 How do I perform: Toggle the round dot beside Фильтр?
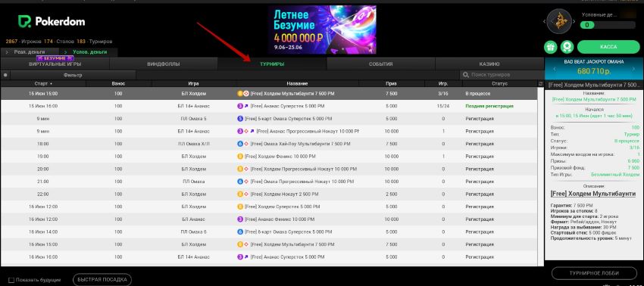[5, 75]
